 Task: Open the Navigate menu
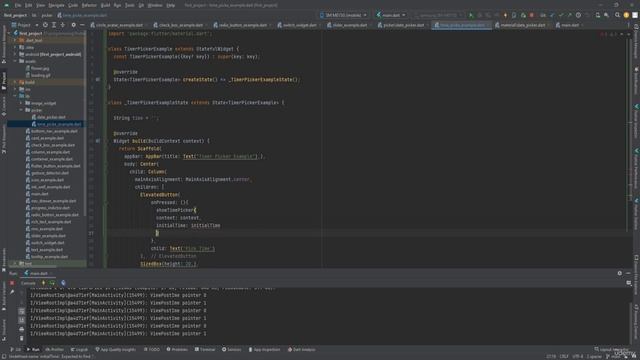tap(56, 5)
